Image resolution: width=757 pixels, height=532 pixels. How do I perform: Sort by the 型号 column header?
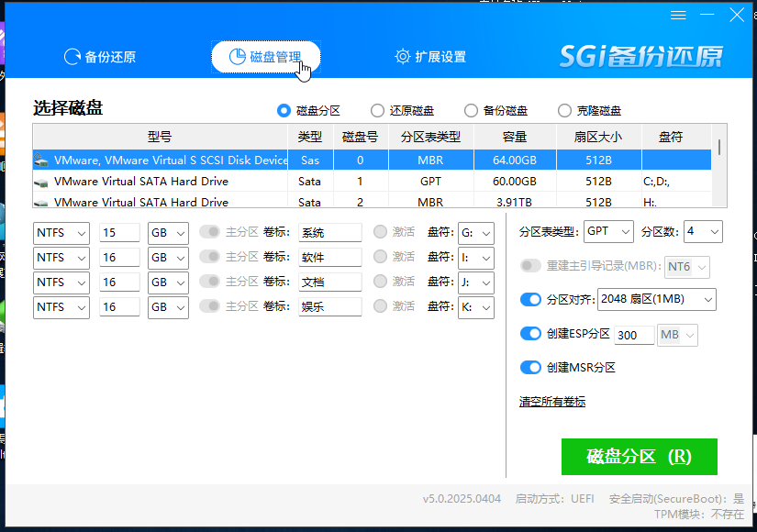pos(160,137)
